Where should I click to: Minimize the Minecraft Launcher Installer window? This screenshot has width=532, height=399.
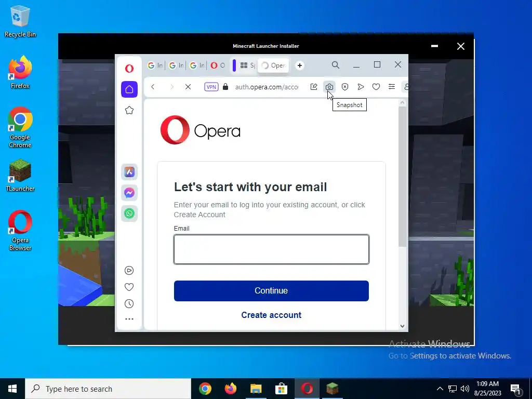click(x=434, y=46)
